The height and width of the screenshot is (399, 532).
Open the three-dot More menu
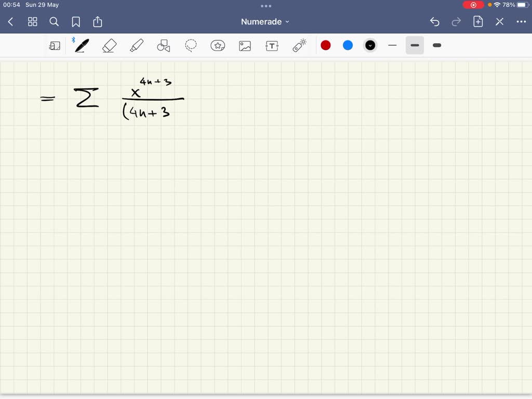[521, 22]
